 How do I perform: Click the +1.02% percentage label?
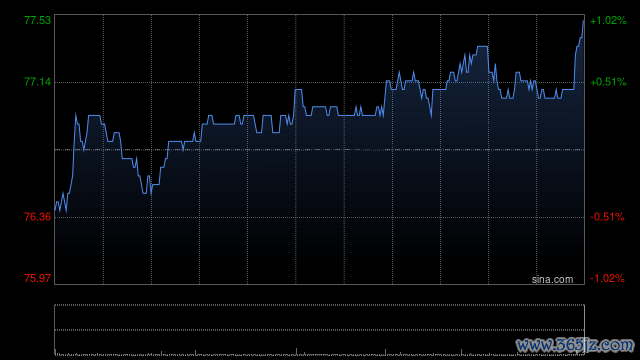608,20
